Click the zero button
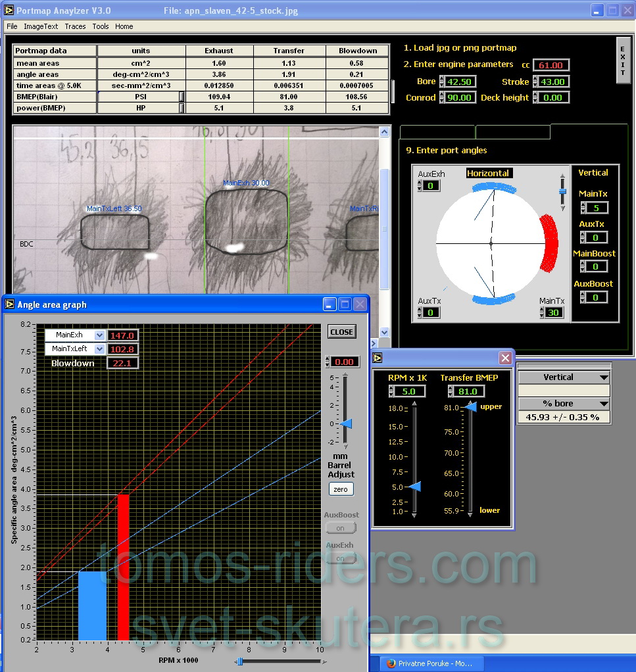The width and height of the screenshot is (636, 672). pos(341,489)
